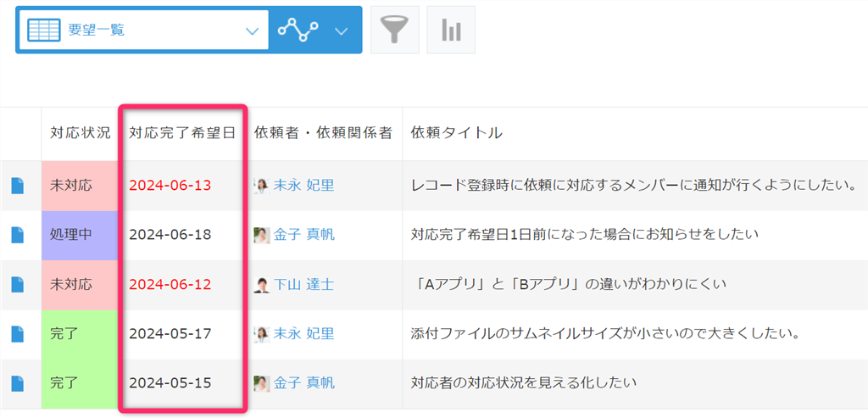The width and height of the screenshot is (868, 418).
Task: Select the 依頼者・依頼関係者 column header
Action: pyautogui.click(x=323, y=133)
